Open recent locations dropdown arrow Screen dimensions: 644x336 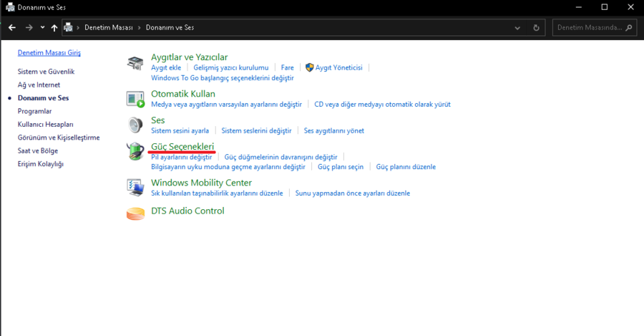pyautogui.click(x=42, y=27)
